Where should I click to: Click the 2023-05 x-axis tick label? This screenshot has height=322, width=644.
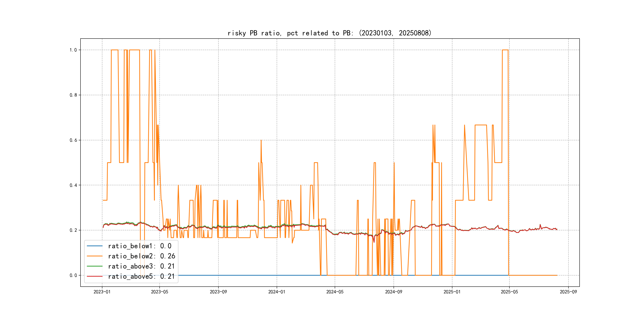click(x=159, y=292)
